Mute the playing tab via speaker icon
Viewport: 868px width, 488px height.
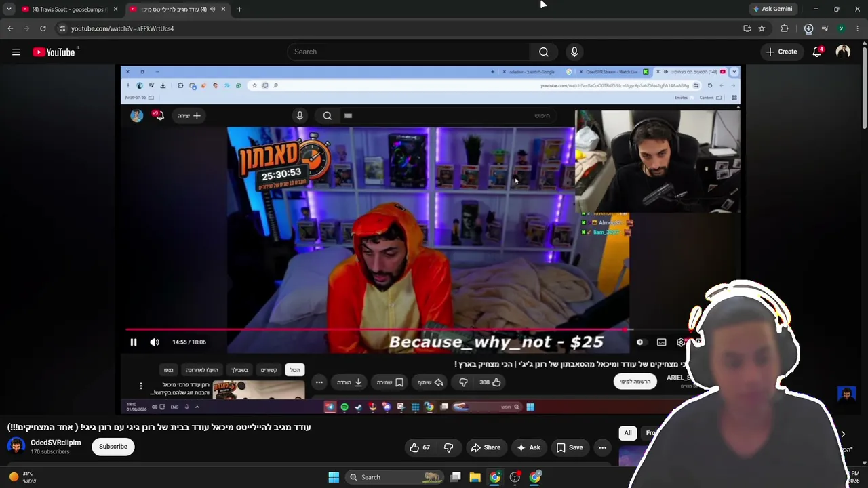tap(212, 9)
